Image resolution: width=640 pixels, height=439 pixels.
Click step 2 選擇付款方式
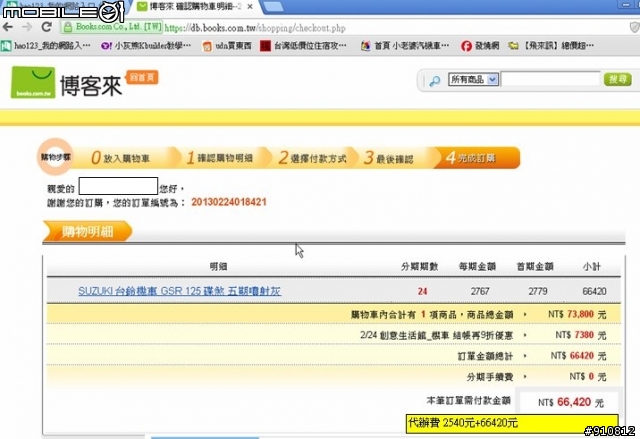point(313,158)
